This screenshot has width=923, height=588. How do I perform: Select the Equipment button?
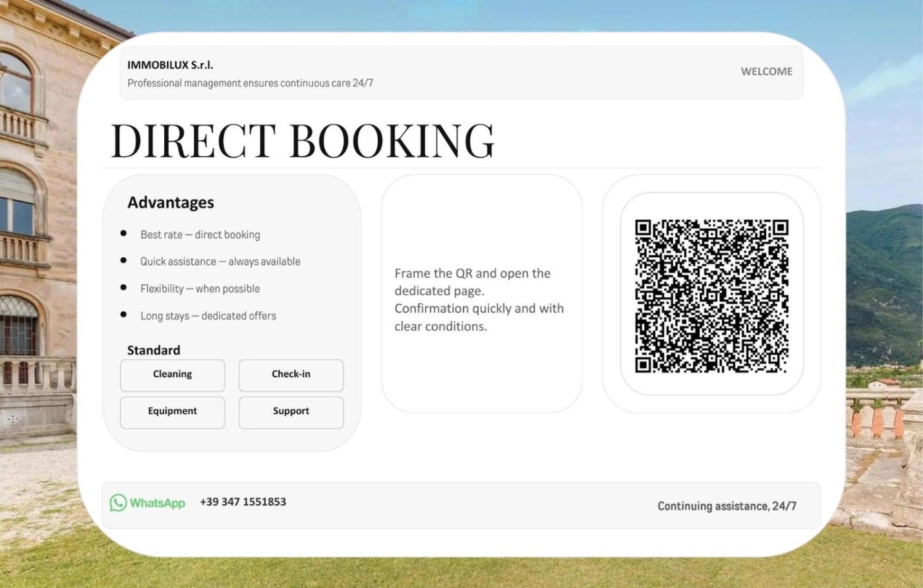[172, 411]
